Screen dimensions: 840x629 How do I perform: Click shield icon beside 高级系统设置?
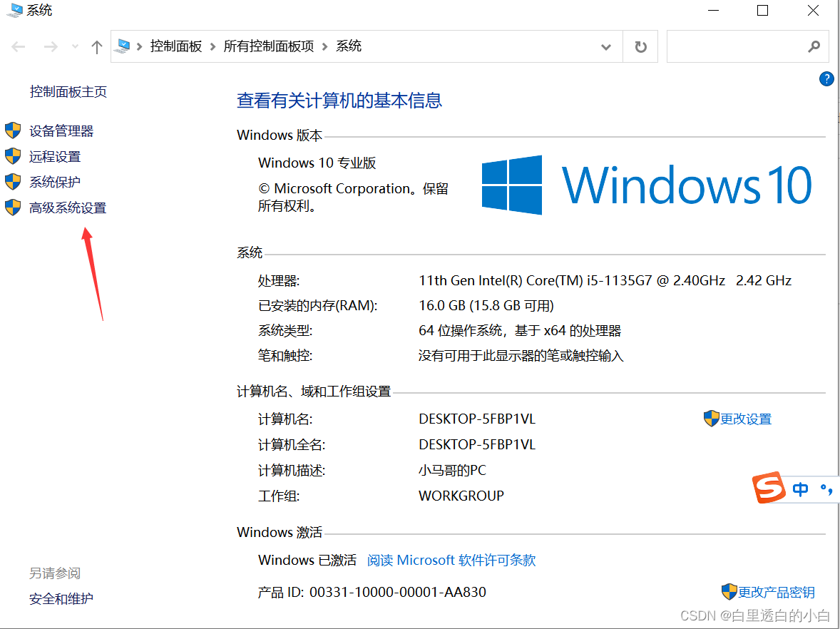(13, 208)
